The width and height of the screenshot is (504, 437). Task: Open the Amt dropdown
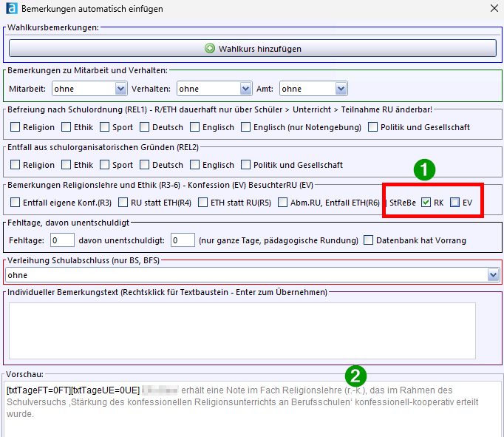[341, 89]
